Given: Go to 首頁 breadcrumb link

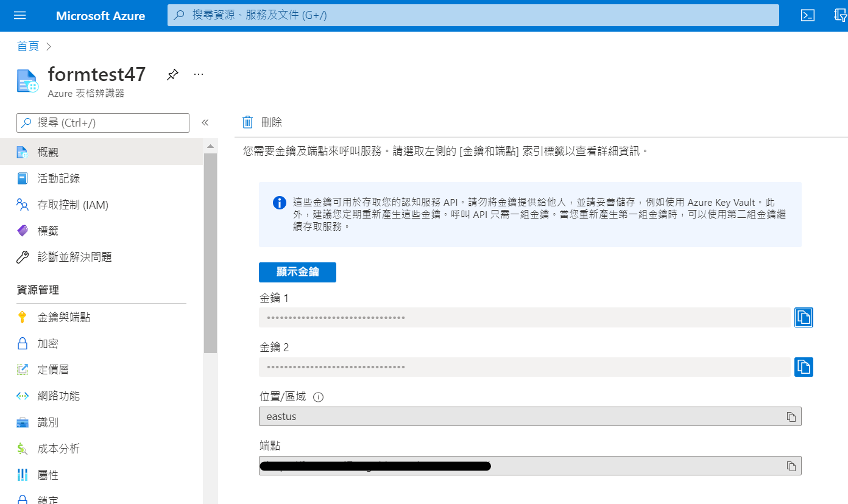Looking at the screenshot, I should (28, 46).
